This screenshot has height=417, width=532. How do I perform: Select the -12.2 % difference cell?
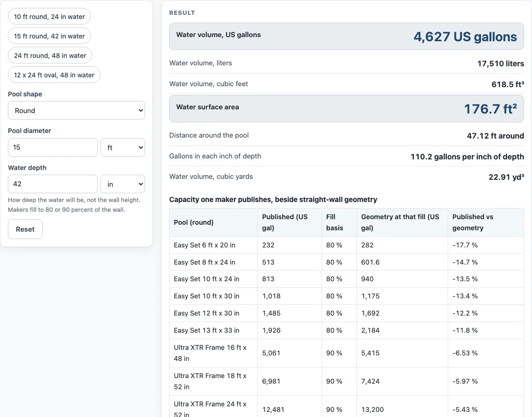[486, 313]
